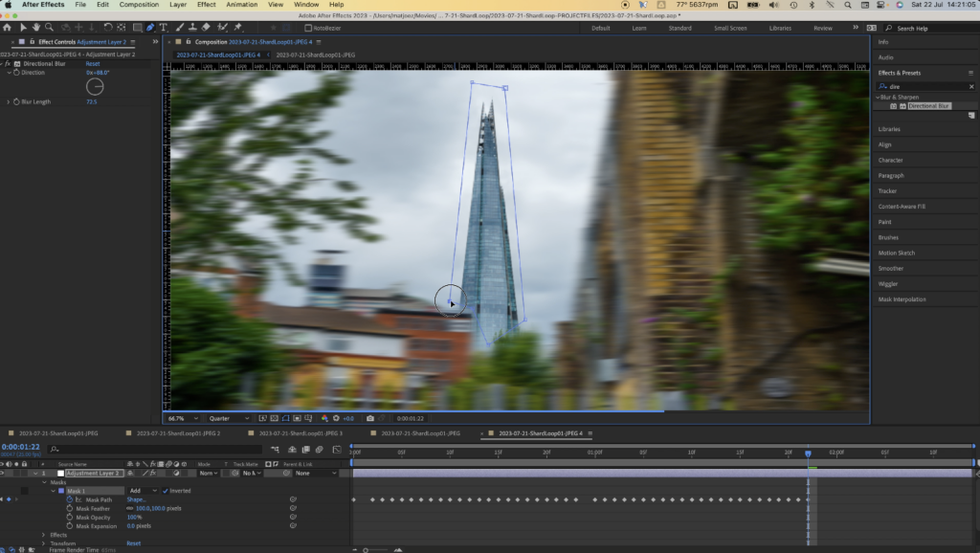This screenshot has width=980, height=553.
Task: Click the Shape link next to Mask Path
Action: (x=134, y=498)
